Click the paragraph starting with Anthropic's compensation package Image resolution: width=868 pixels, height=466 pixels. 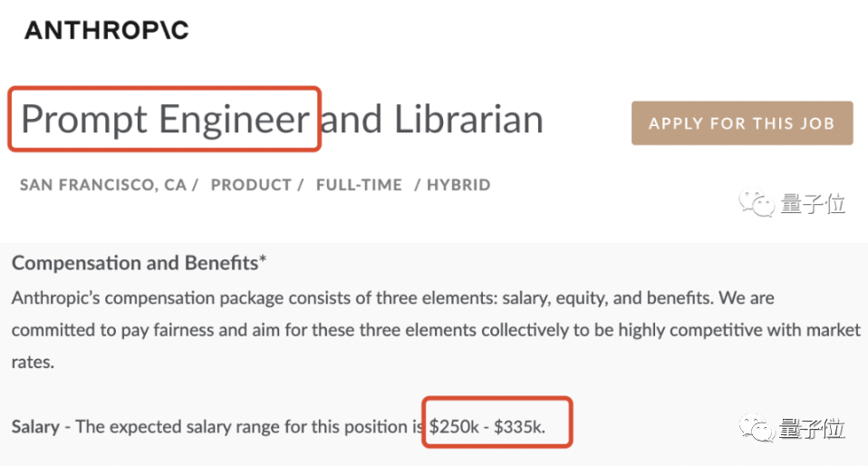436,330
